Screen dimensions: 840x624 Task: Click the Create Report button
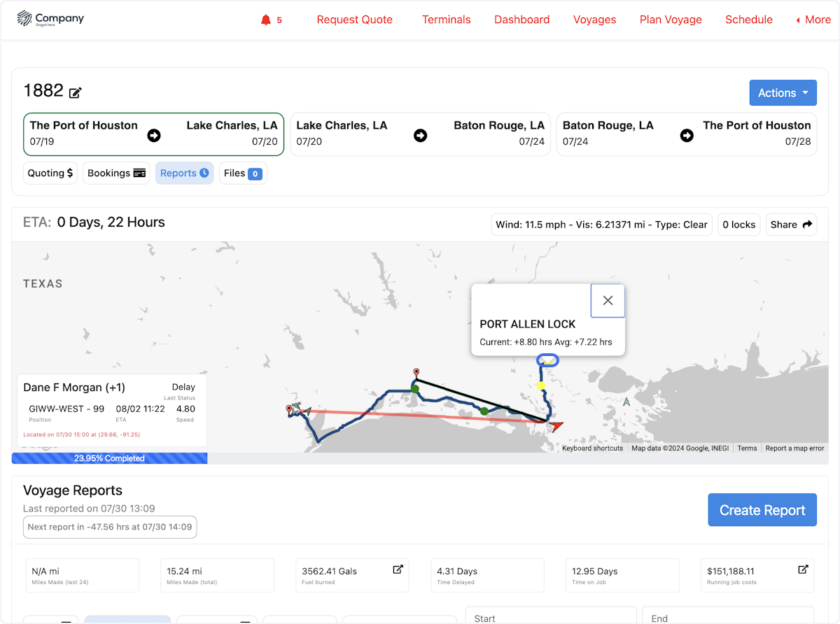(762, 510)
